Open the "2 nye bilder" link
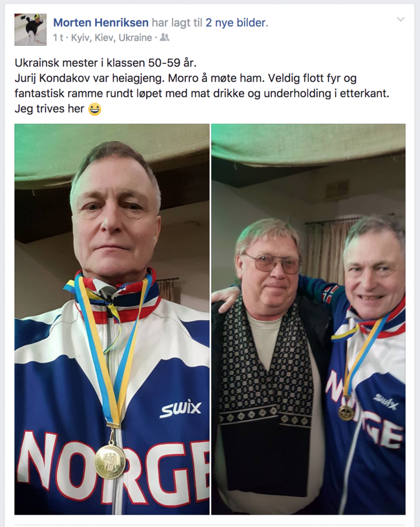420x527 pixels. pyautogui.click(x=236, y=23)
